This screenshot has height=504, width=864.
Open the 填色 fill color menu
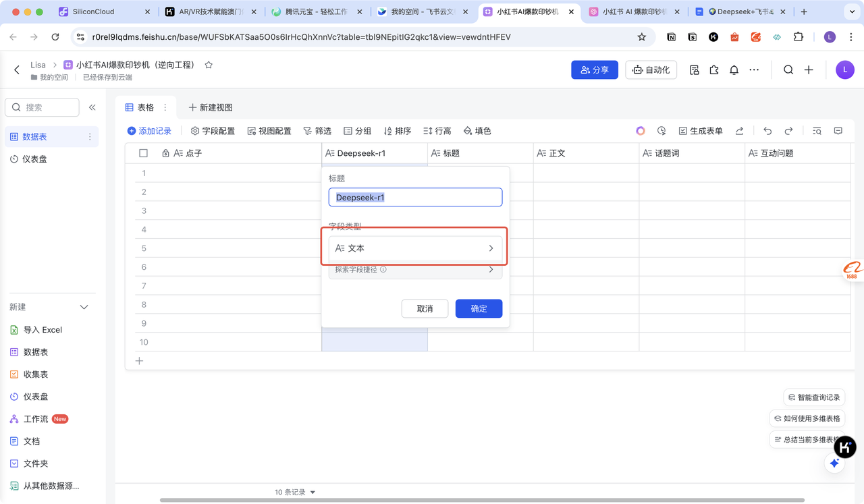tap(477, 131)
